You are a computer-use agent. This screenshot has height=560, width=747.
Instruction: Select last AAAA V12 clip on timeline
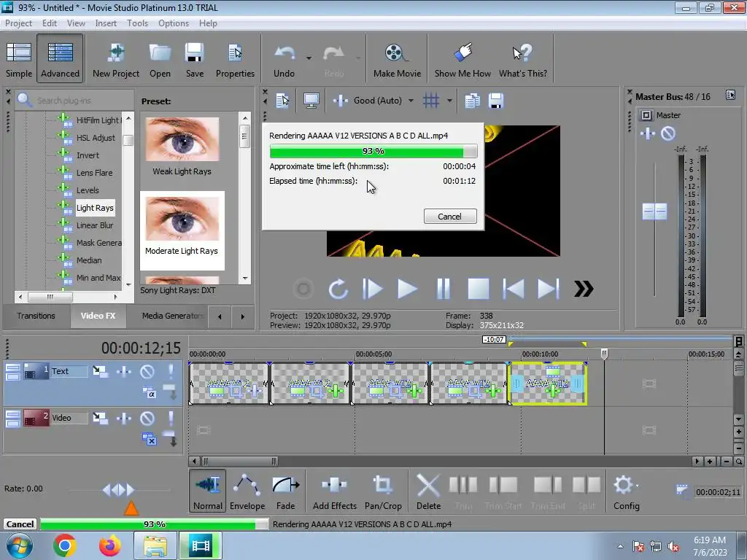[x=548, y=384]
